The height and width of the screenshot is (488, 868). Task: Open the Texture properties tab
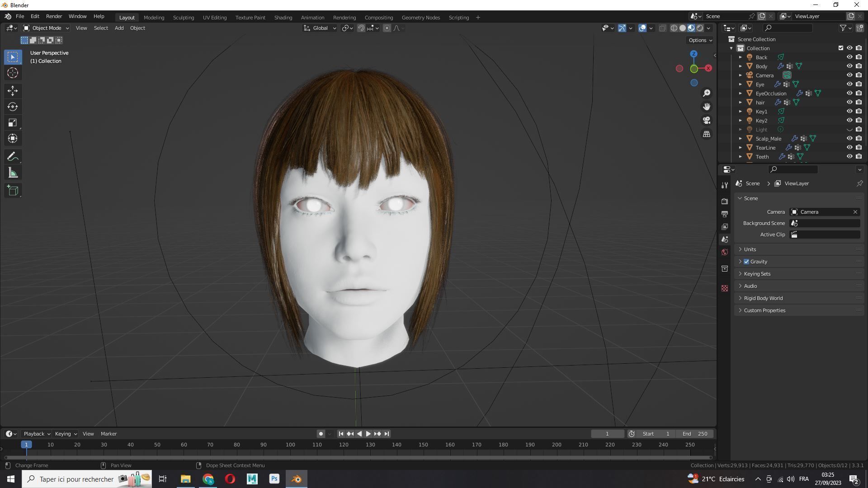(x=725, y=288)
